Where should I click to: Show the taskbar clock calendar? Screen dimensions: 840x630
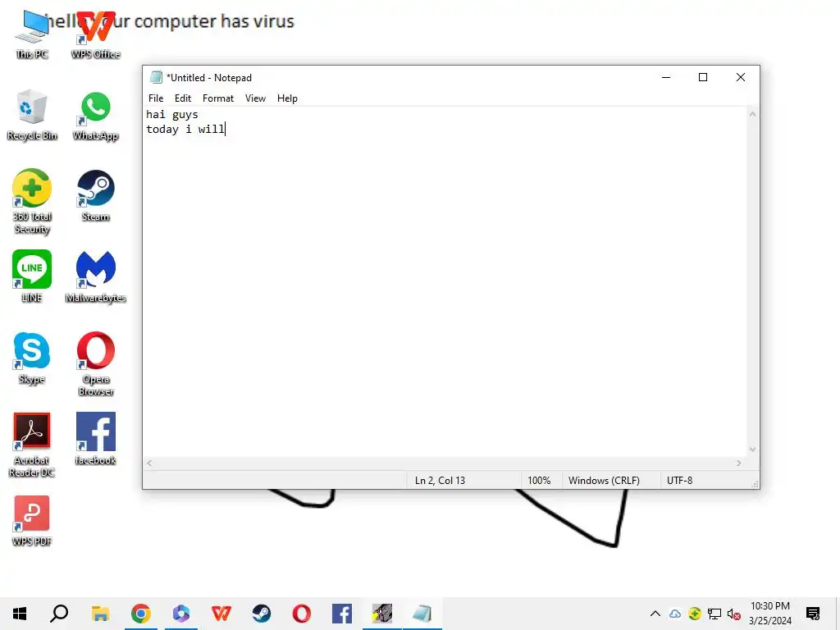769,614
